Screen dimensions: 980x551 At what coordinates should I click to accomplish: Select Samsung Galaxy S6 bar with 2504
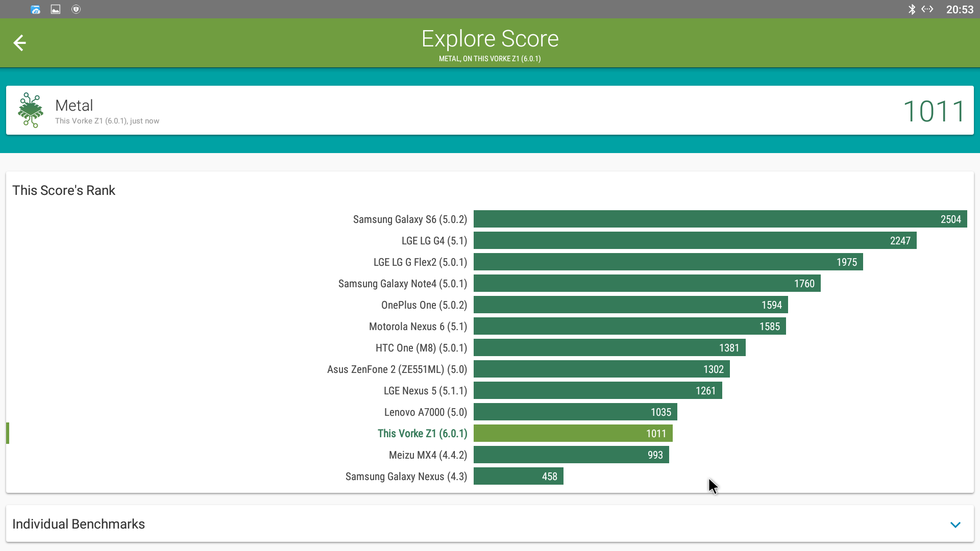720,219
